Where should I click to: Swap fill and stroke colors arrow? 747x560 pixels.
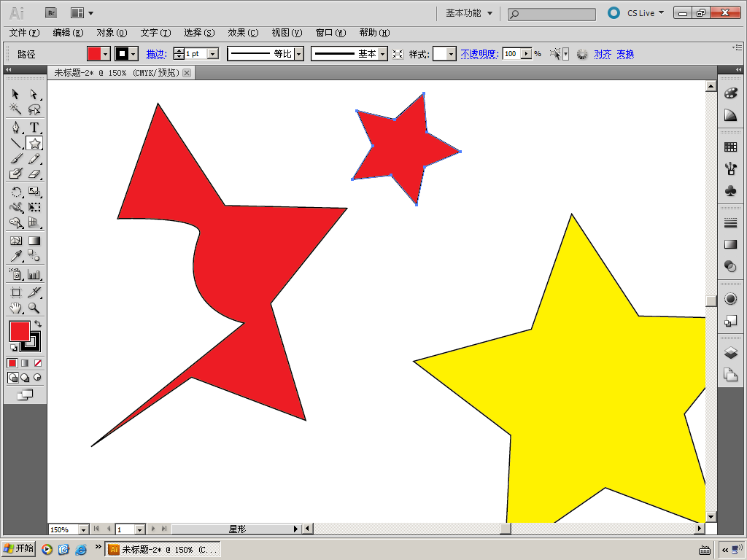pos(38,324)
